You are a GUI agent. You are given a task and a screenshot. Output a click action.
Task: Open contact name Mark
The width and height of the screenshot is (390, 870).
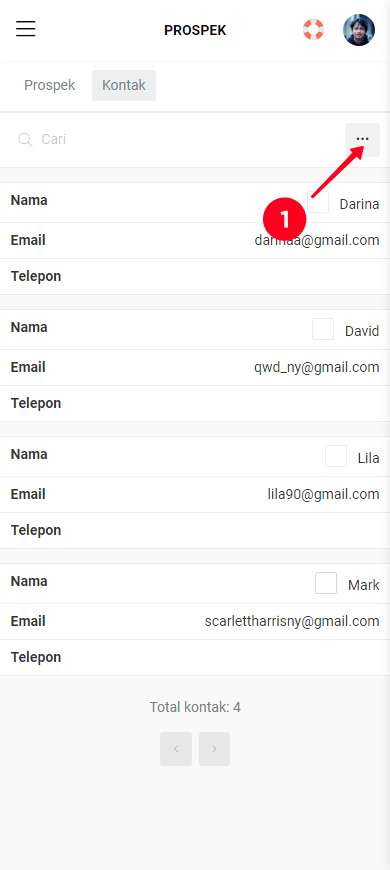tap(364, 585)
